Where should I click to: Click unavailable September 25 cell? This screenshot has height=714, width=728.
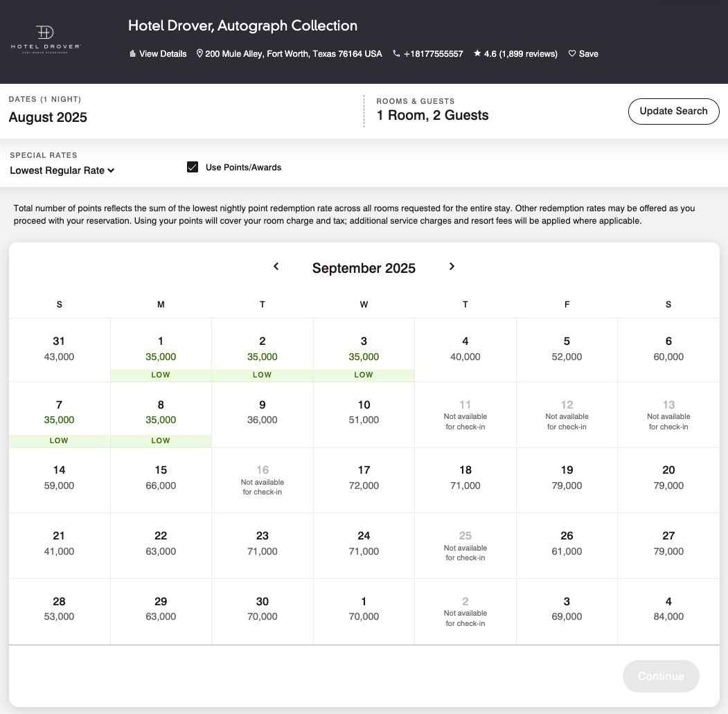point(465,546)
